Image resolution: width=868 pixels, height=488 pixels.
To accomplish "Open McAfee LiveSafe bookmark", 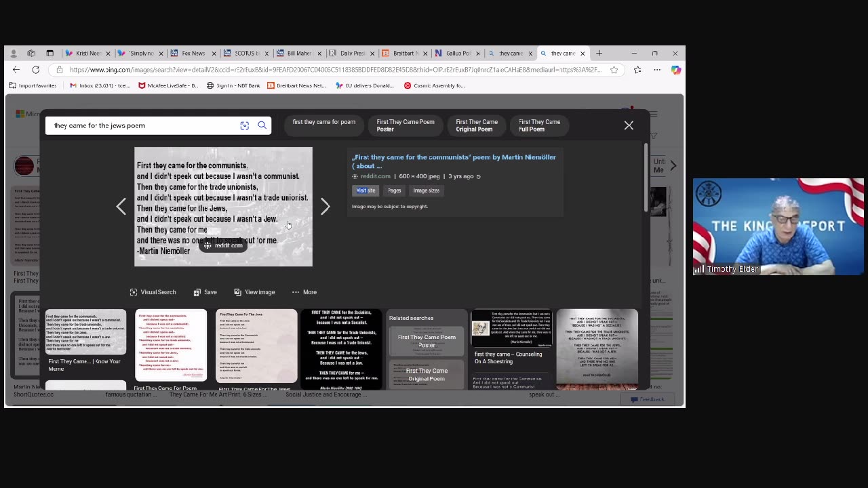I will [x=168, y=85].
